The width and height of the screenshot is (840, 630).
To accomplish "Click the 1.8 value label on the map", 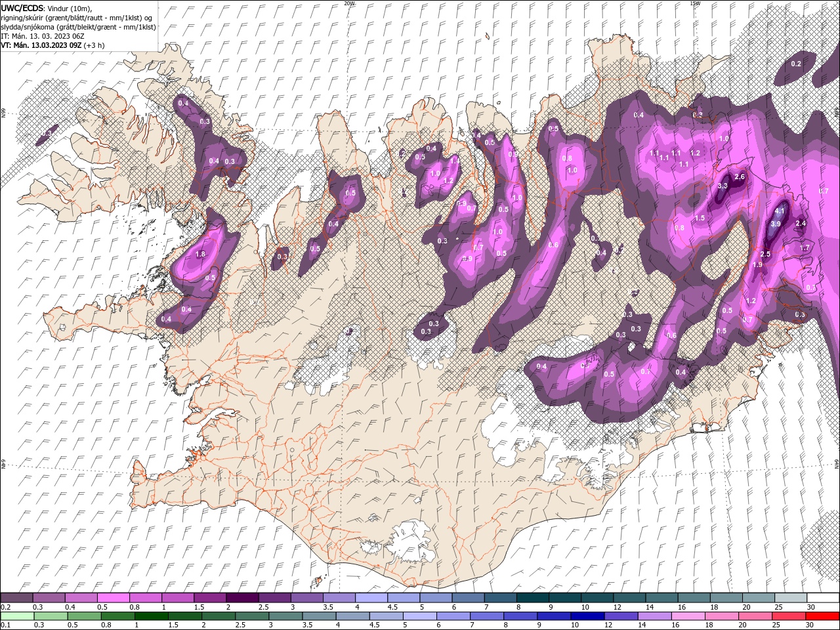I will tap(201, 254).
